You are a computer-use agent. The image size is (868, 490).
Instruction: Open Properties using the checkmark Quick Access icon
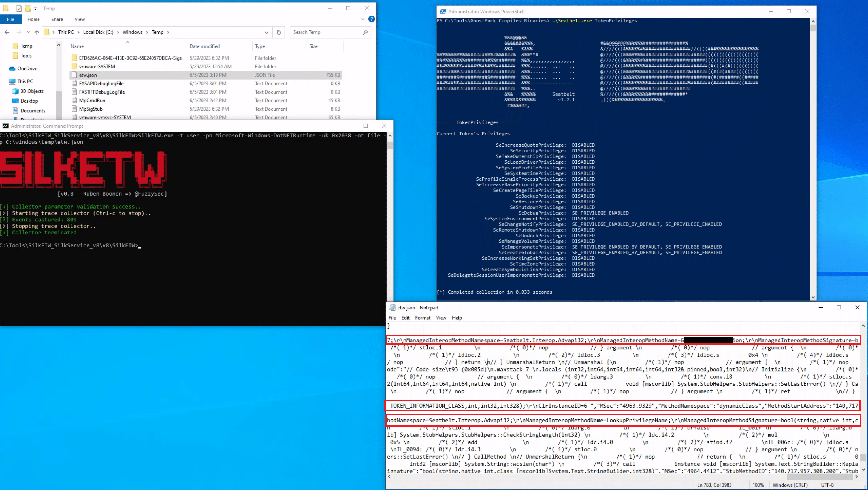pos(19,9)
